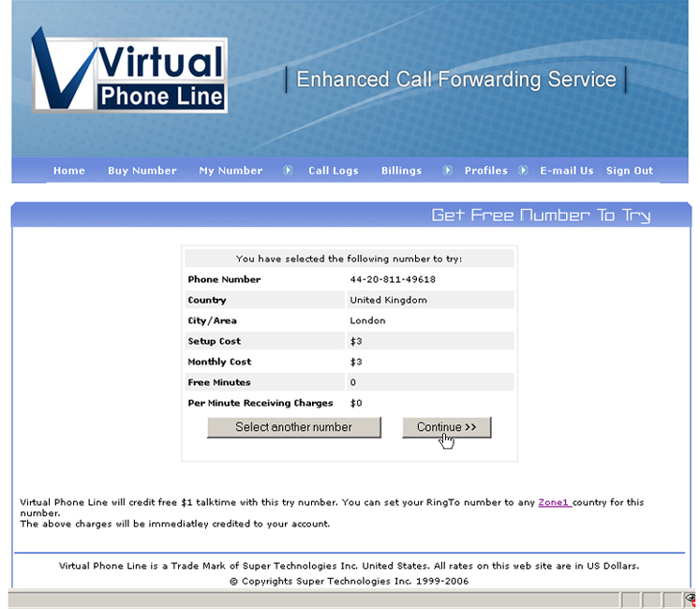Click the Phone Number label

click(x=224, y=279)
